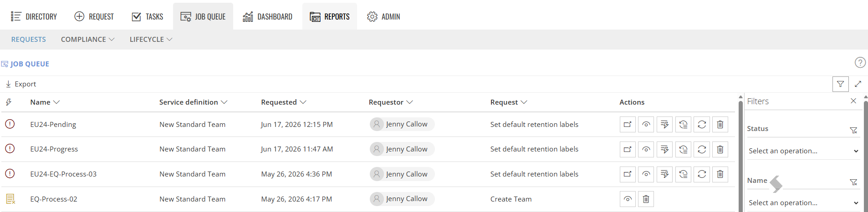Screen dimensions: 868x212
Task: Click the lightning list icon for EU24-Pending
Action: click(664, 124)
